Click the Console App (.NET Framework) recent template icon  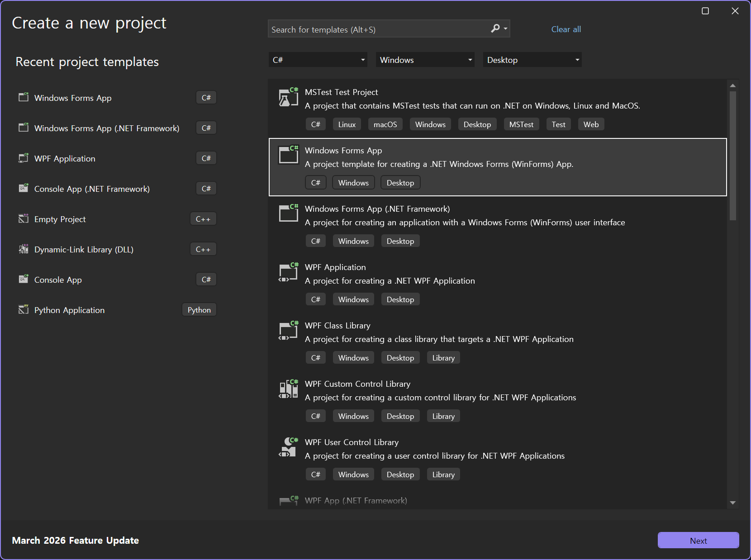pyautogui.click(x=24, y=188)
